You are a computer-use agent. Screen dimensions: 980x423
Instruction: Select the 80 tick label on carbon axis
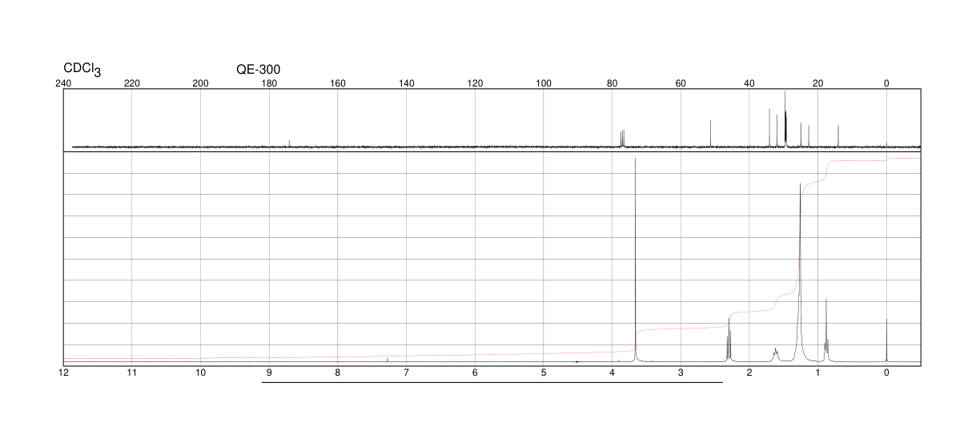click(612, 83)
